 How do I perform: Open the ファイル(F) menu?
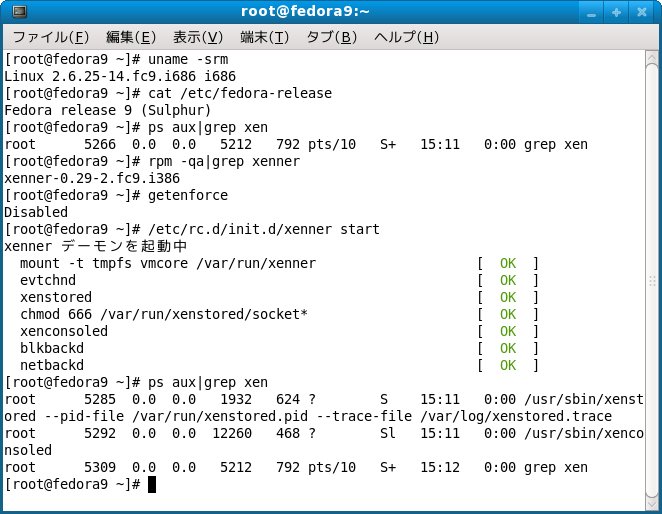coord(51,37)
